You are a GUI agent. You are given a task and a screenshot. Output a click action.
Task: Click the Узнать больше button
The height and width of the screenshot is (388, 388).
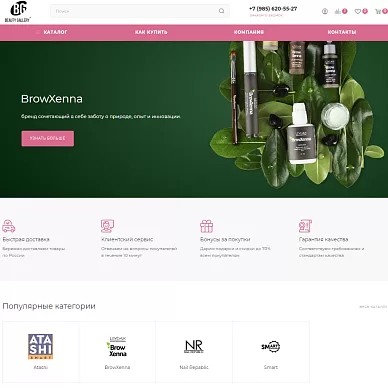(x=48, y=138)
